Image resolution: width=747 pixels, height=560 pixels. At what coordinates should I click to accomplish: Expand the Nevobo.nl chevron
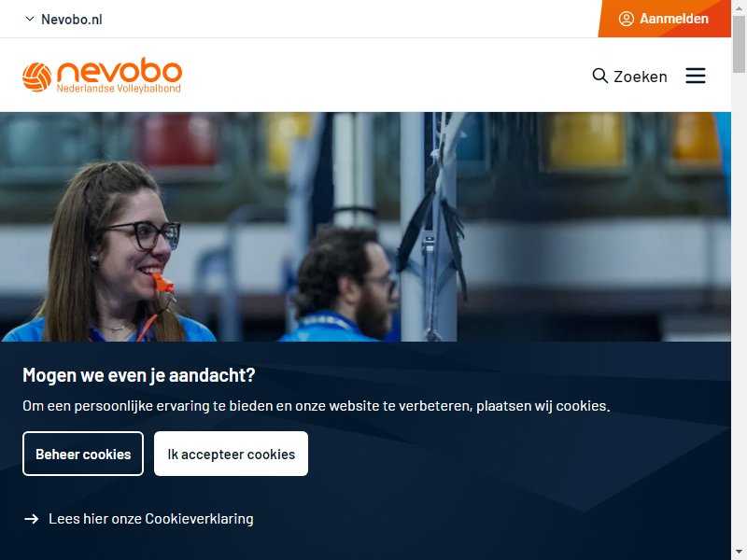pyautogui.click(x=30, y=19)
